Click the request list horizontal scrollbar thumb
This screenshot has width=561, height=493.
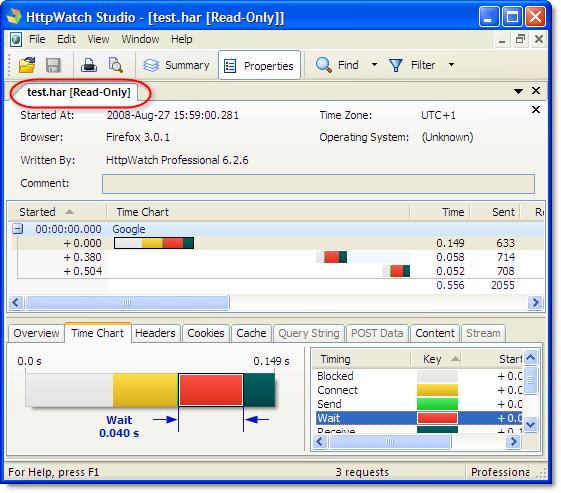click(127, 303)
